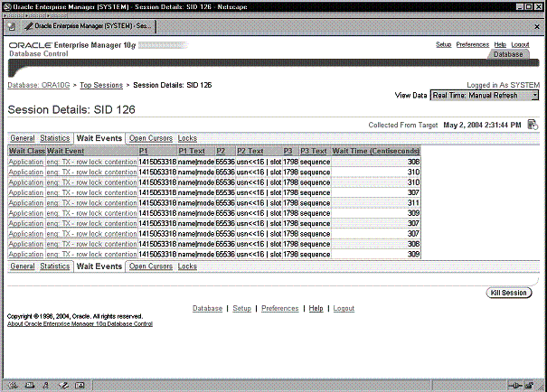
Task: Click the Logout link in the footer
Action: (x=344, y=308)
